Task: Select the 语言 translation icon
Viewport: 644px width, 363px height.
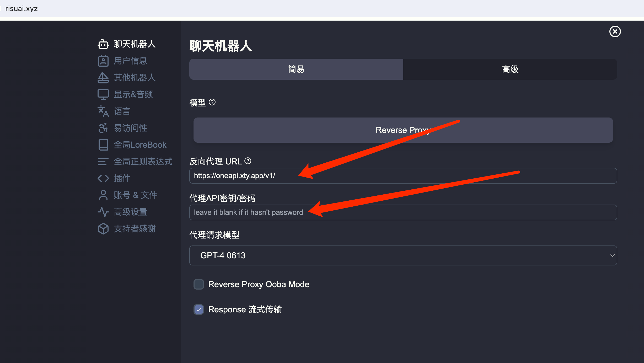Action: (x=103, y=111)
